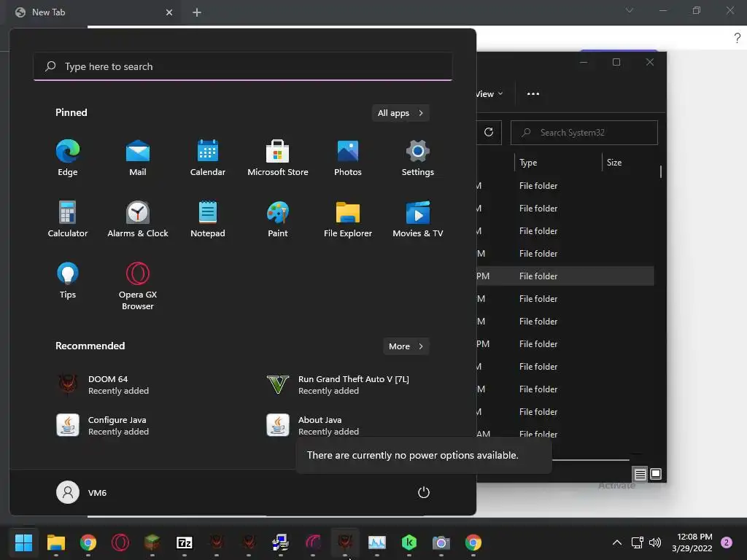This screenshot has width=747, height=560.
Task: Launch Movies & TV
Action: (x=418, y=219)
